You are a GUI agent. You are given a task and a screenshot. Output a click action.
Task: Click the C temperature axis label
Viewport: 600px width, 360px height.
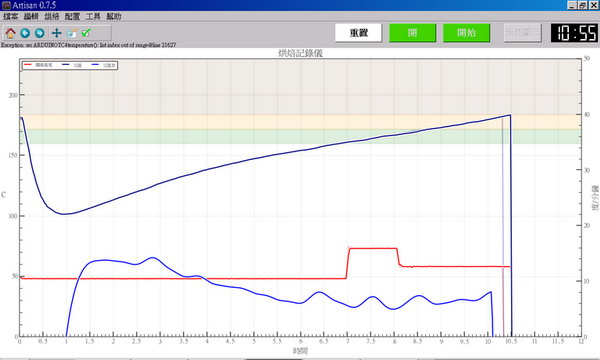[3, 195]
